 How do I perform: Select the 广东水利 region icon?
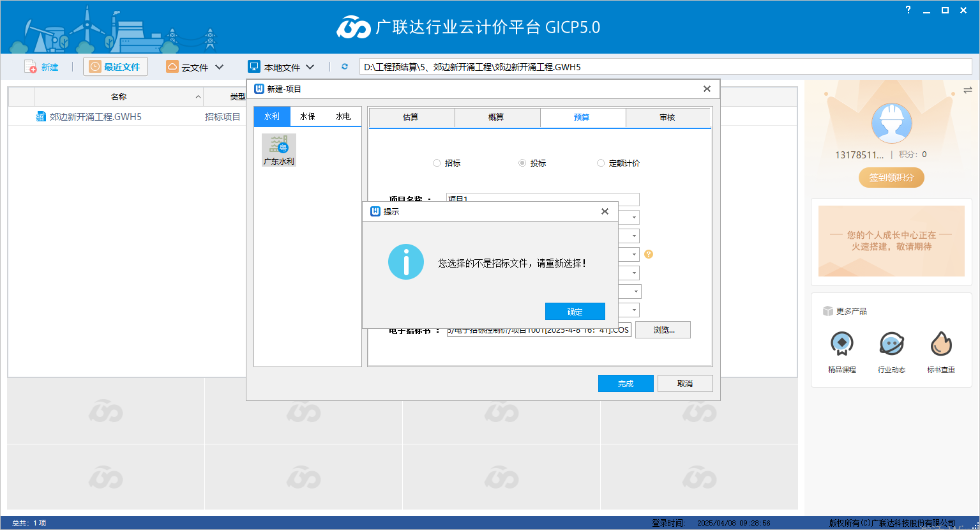click(x=279, y=150)
